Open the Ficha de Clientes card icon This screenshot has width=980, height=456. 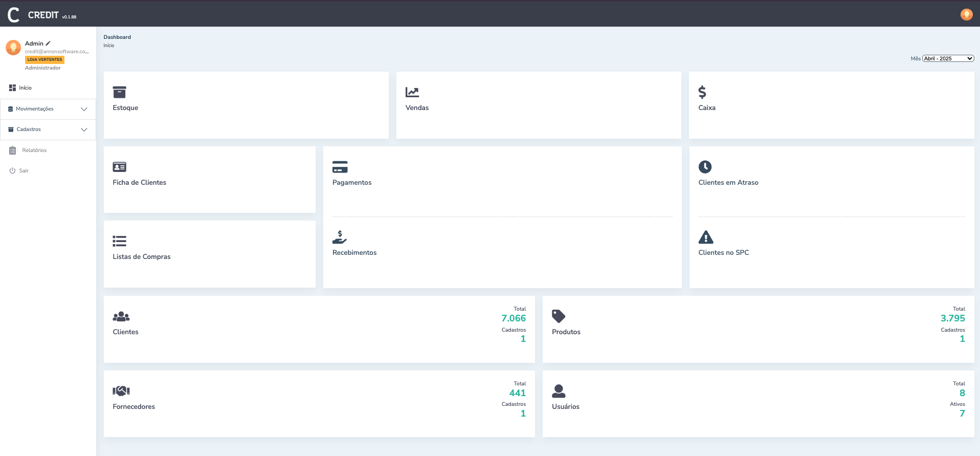119,167
